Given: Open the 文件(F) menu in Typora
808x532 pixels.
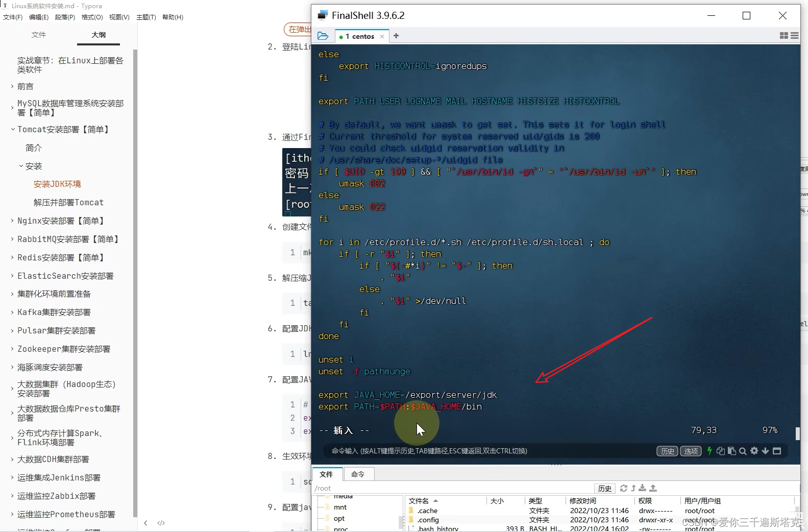Looking at the screenshot, I should coord(13,17).
